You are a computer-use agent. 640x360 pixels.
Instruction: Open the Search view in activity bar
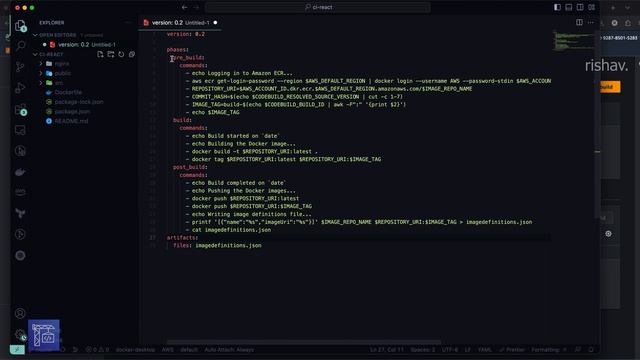coord(20,45)
